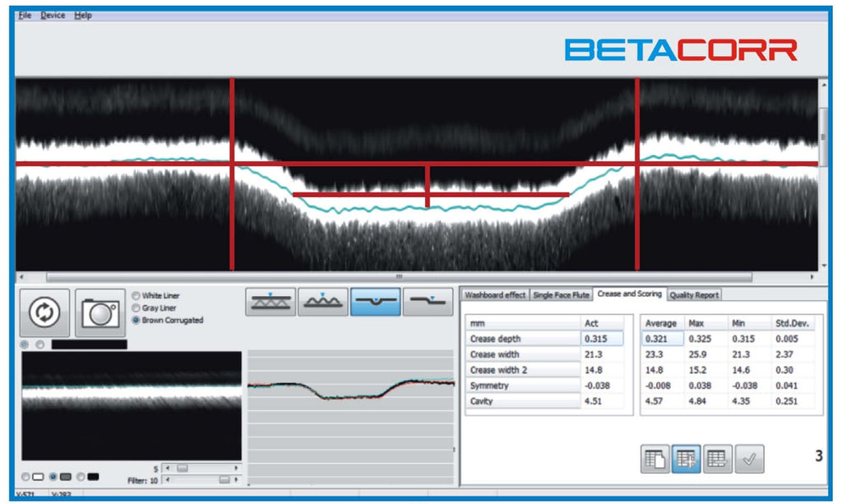Select the scoring step profile mode icon
842x504 pixels.
point(428,303)
